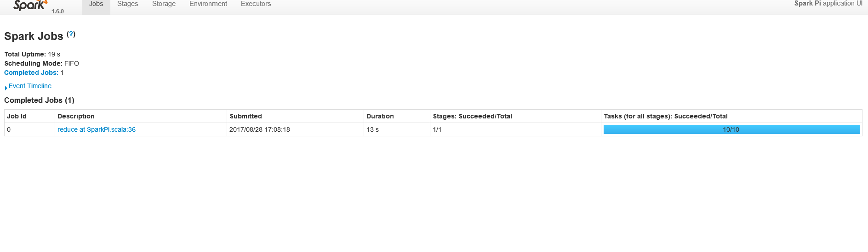View the Executors tab
Screen dimensions: 868x252
[256, 4]
